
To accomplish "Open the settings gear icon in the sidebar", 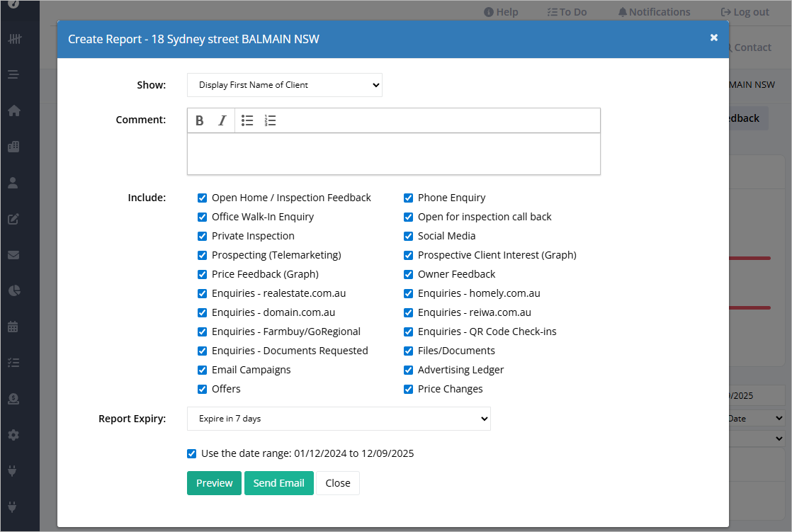I will click(13, 435).
